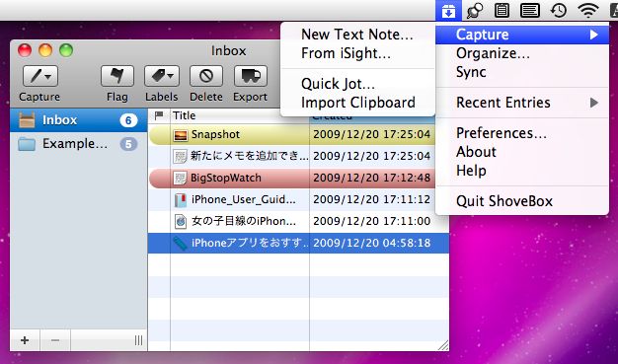This screenshot has height=364, width=618.
Task: Click the iPhoneアプリ entry link icon
Action: pos(180,244)
